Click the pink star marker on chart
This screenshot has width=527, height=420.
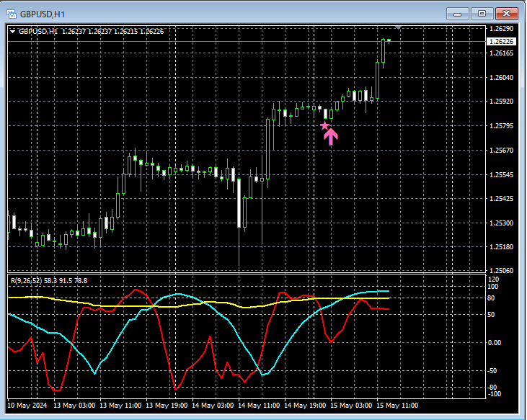coord(324,125)
